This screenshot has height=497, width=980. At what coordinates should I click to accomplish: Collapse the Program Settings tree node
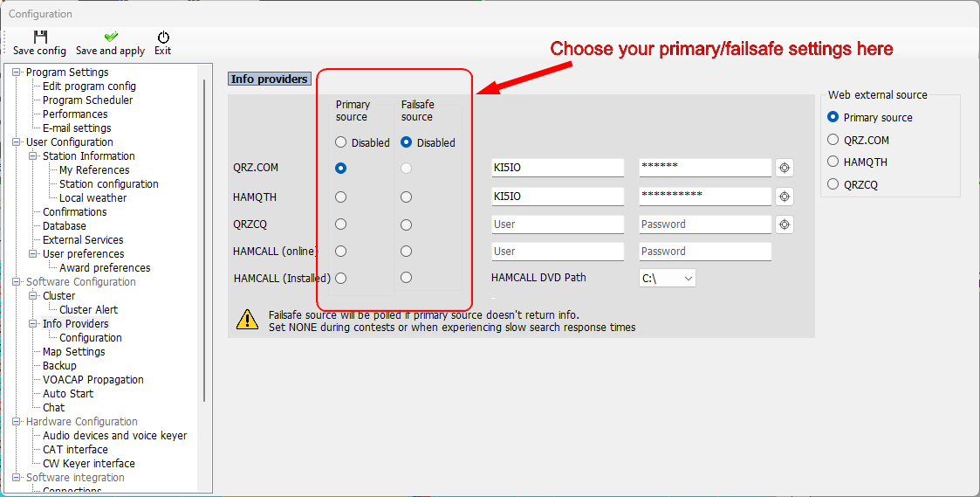(x=17, y=72)
